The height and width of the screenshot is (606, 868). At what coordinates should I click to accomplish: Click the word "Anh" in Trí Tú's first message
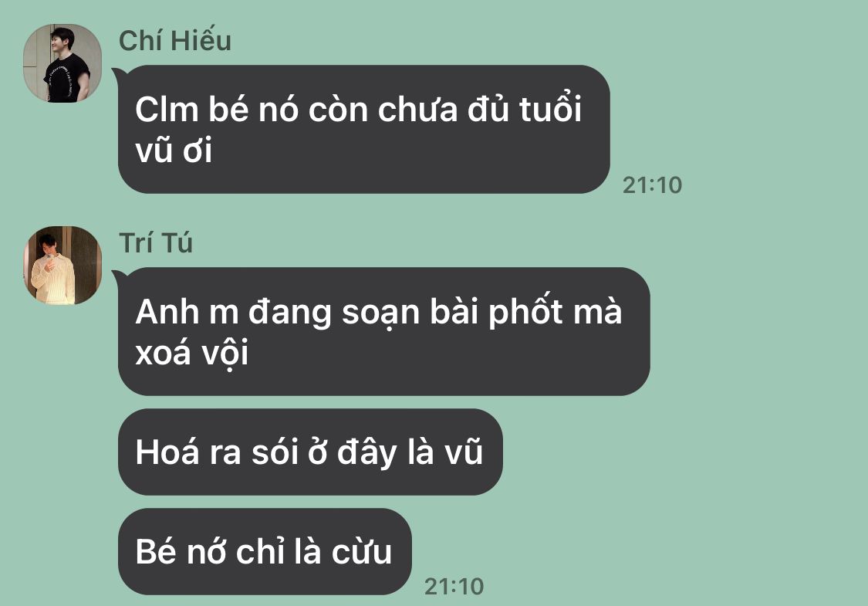[x=167, y=312]
